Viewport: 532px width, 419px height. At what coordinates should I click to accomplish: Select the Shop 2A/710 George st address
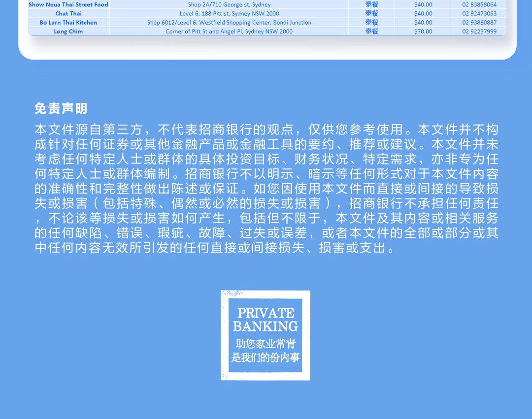(229, 4)
